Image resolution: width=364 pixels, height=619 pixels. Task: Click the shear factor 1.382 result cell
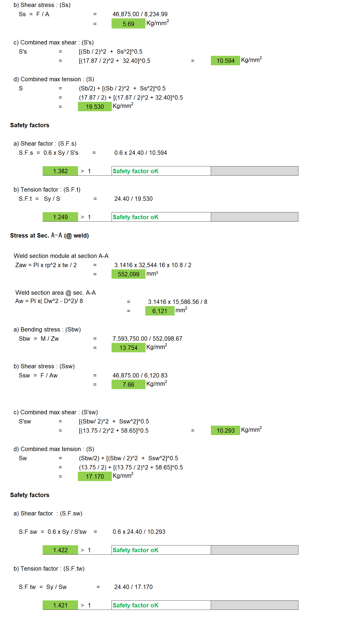(x=60, y=171)
